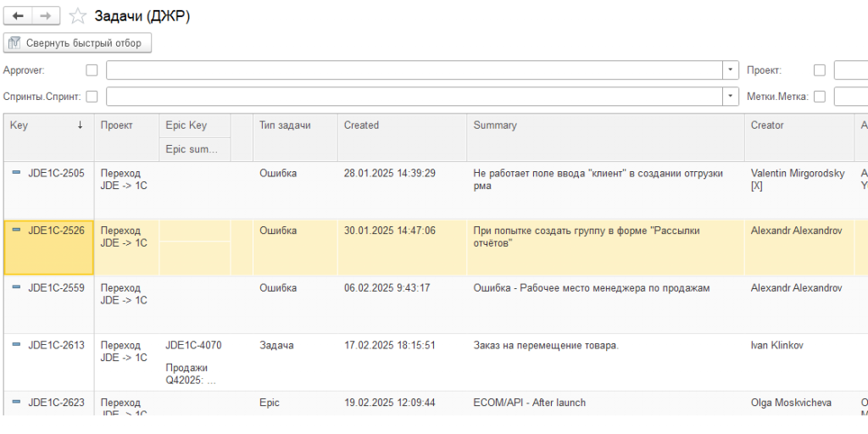This screenshot has width=868, height=434.
Task: Toggle the Спринты.Спринт filter checkbox
Action: click(x=92, y=97)
